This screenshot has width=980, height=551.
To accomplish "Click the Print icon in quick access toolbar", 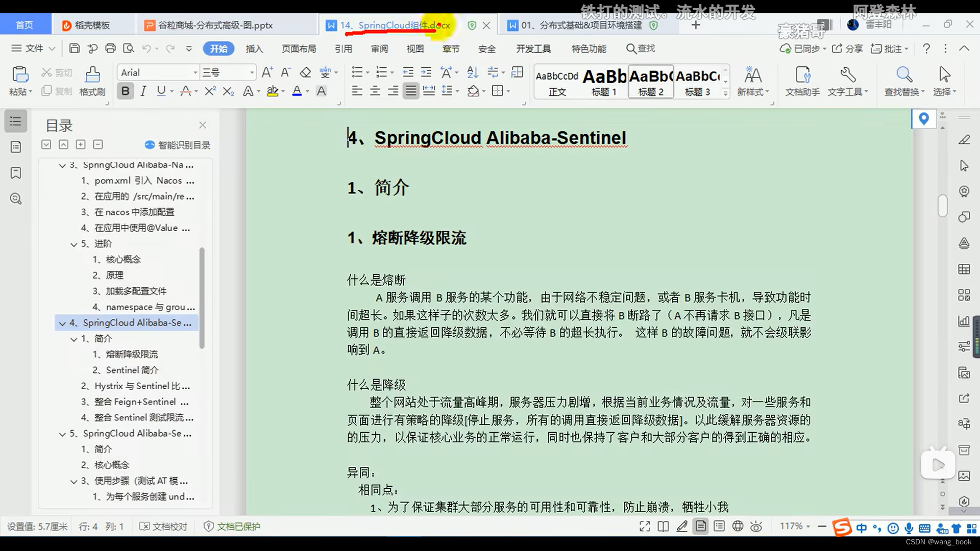I will [110, 48].
